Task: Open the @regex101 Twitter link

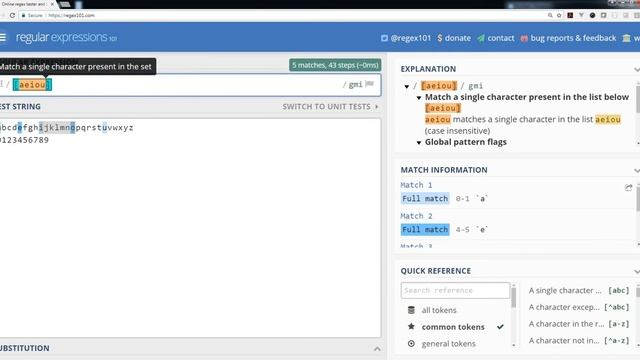Action: tap(411, 38)
